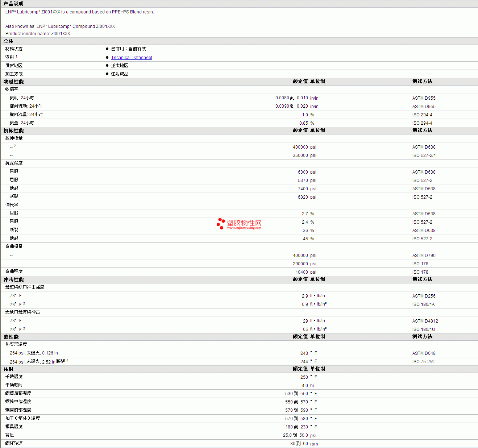Select the '6820' break strength value
This screenshot has width=478, height=448.
(303, 197)
